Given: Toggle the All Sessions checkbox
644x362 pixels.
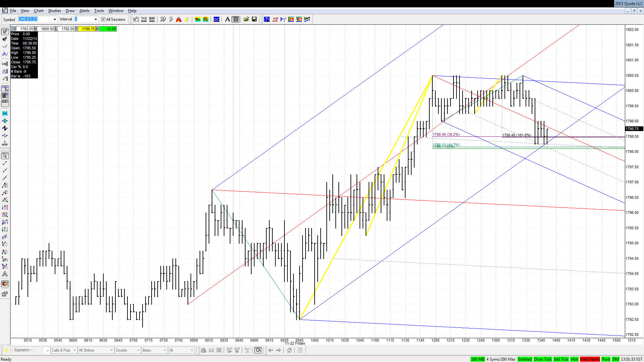Looking at the screenshot, I should [x=103, y=19].
